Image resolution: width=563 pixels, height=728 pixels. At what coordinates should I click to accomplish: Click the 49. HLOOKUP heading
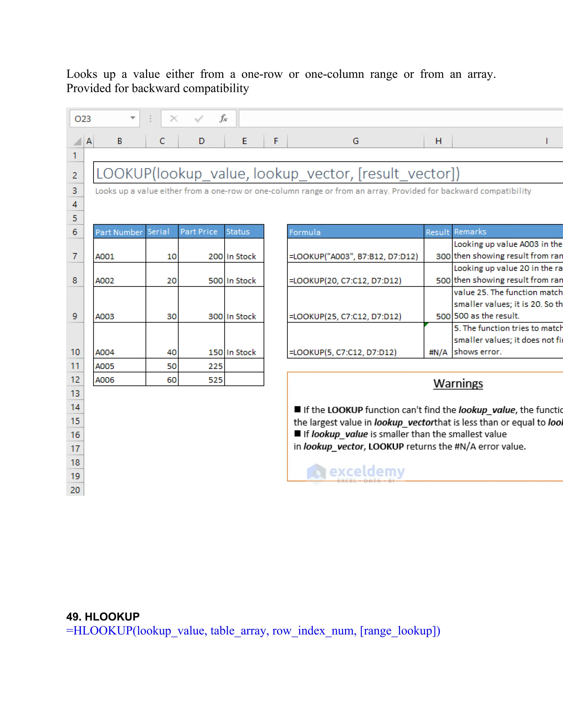103,616
